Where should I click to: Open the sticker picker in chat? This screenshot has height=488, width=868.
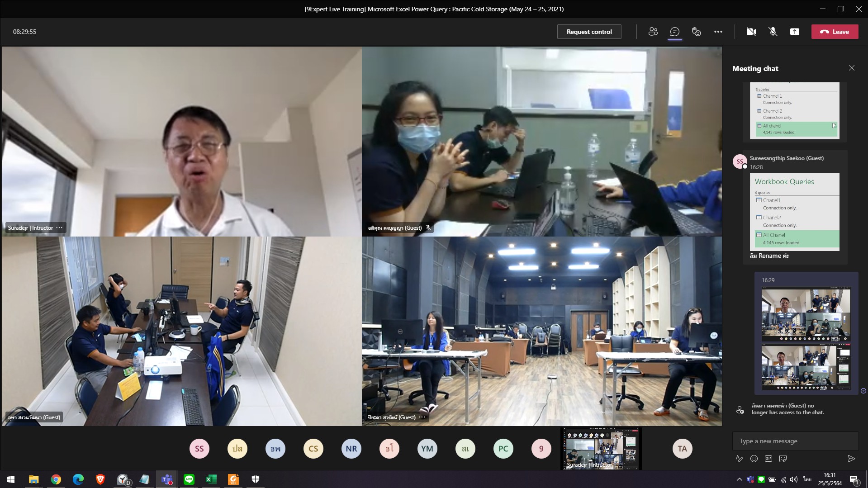pyautogui.click(x=783, y=458)
